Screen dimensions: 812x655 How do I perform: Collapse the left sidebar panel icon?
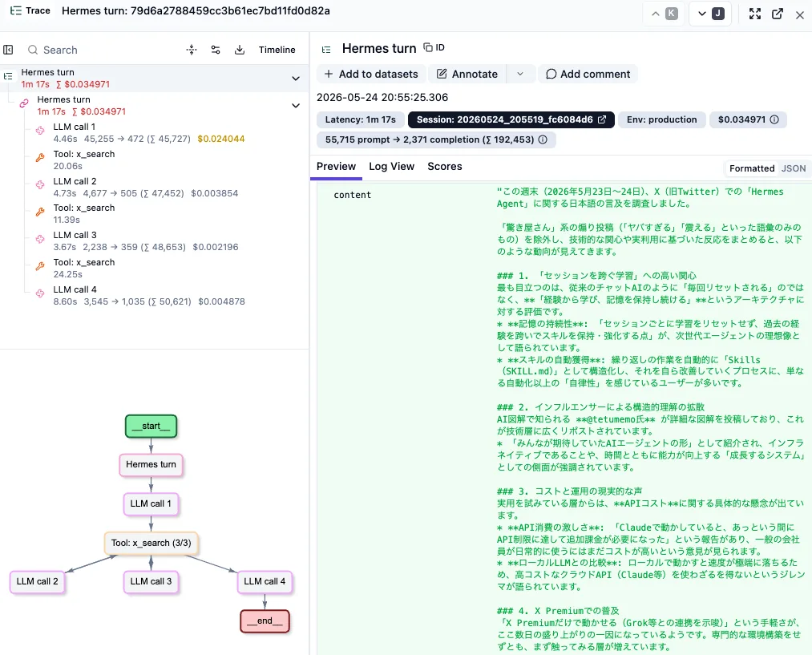pos(8,50)
